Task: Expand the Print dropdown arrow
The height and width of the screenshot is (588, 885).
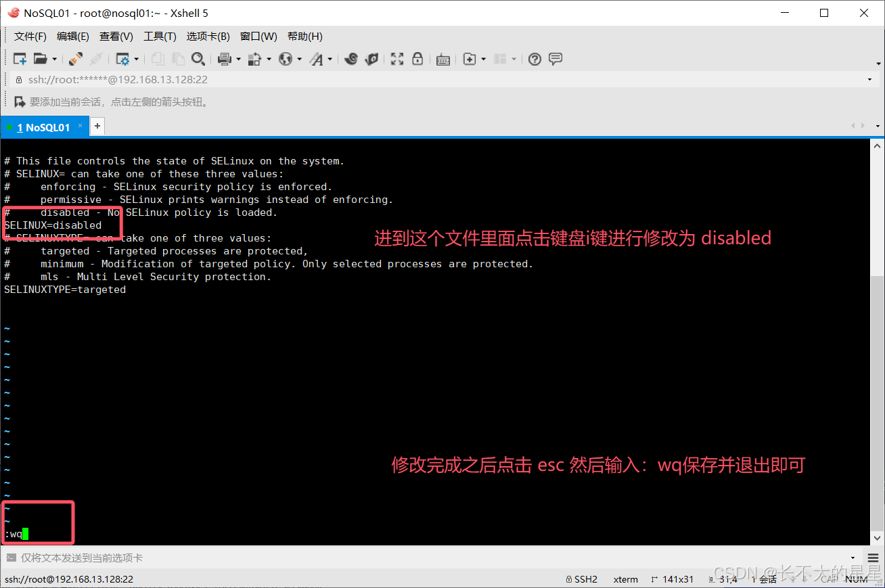Action: coord(238,60)
